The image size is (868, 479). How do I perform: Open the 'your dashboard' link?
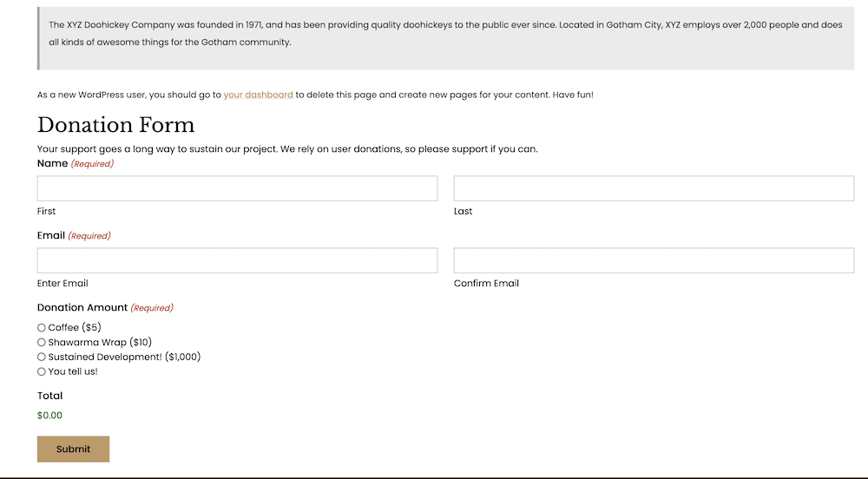tap(258, 95)
